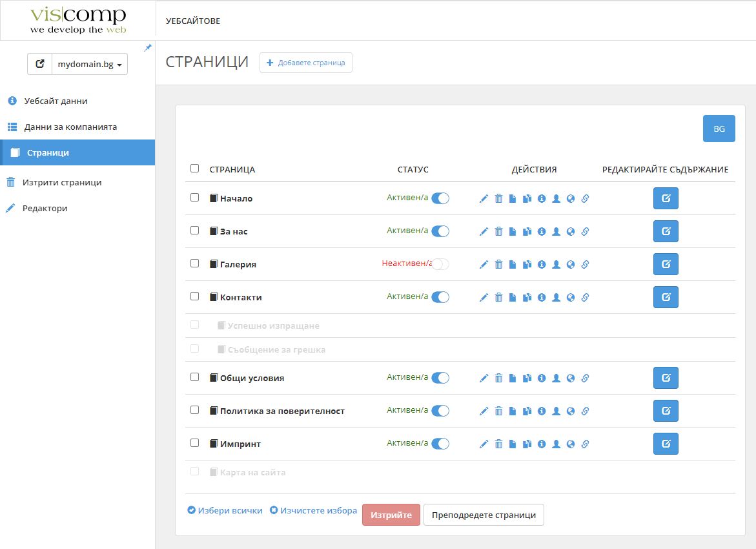Click the chain link icon for Импринт

(585, 444)
